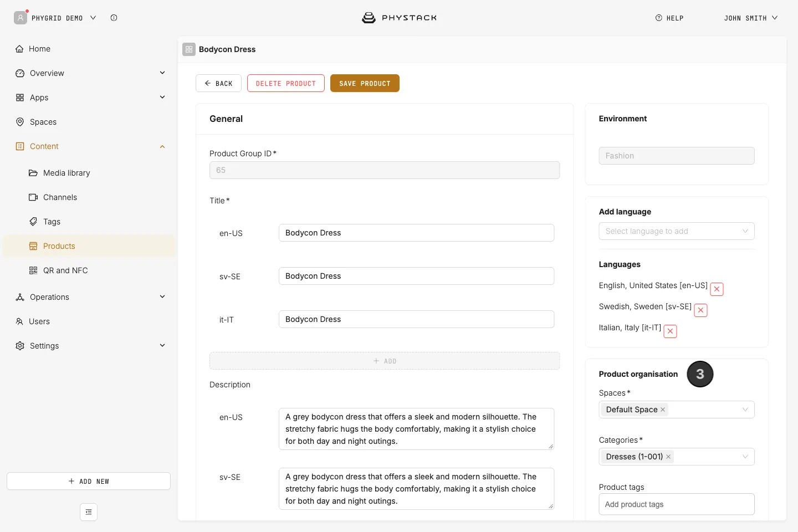Edit the sv-SE title field
The image size is (798, 532).
point(416,276)
